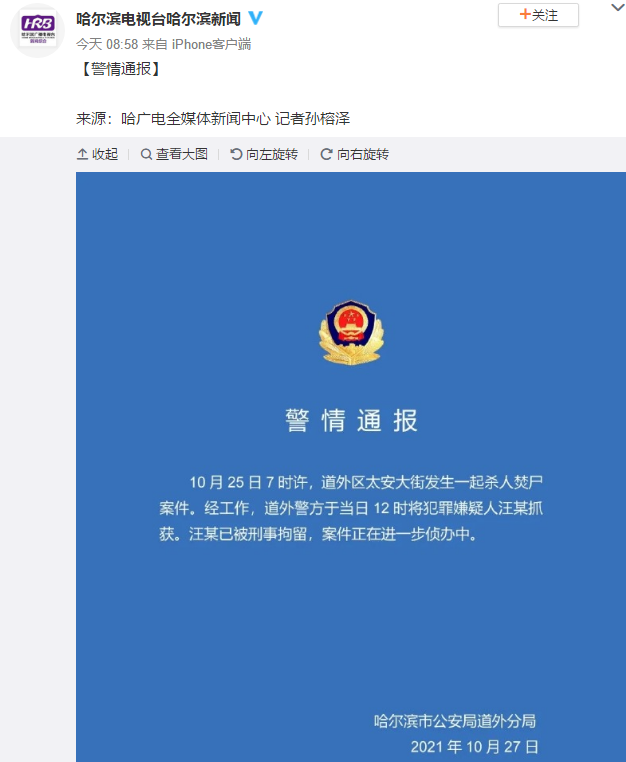This screenshot has width=626, height=762.
Task: Open the iPhone客户端 source link
Action: coord(211,44)
